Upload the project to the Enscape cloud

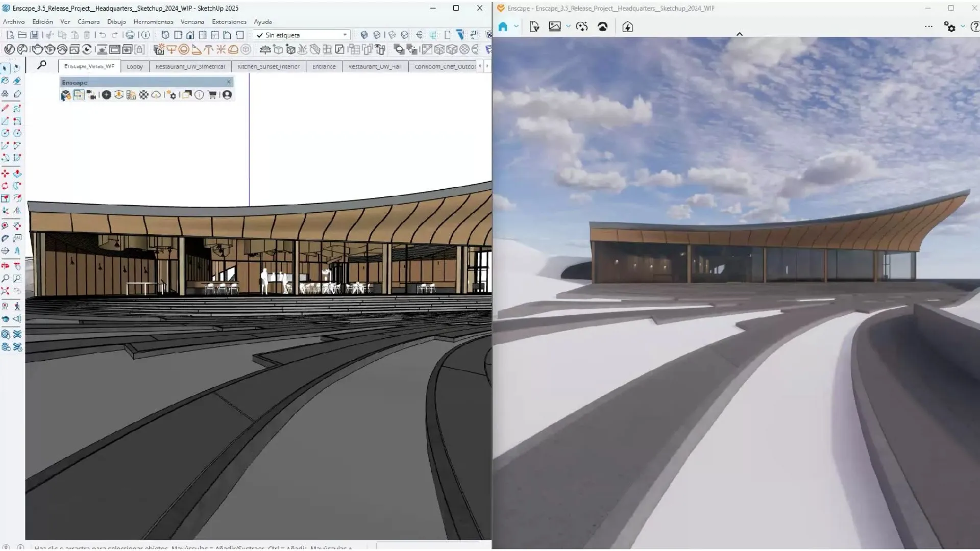[156, 95]
